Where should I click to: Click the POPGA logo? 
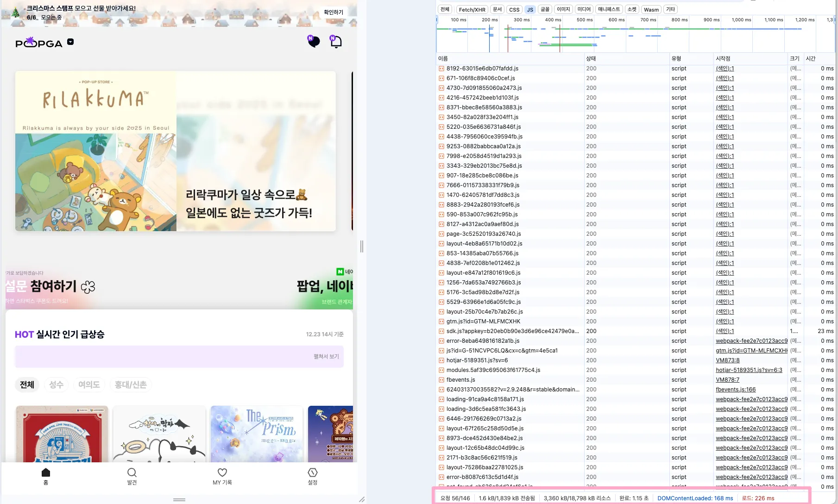(x=39, y=43)
